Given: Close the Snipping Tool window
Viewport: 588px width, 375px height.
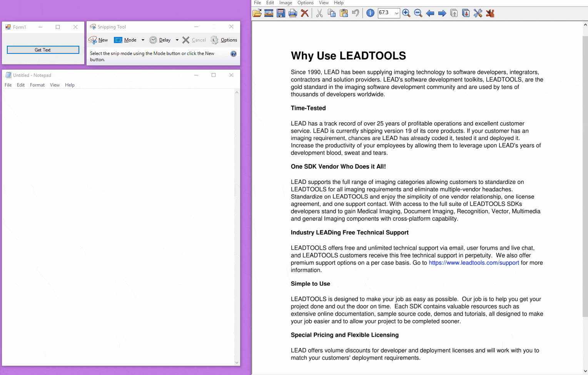Looking at the screenshot, I should [x=231, y=27].
